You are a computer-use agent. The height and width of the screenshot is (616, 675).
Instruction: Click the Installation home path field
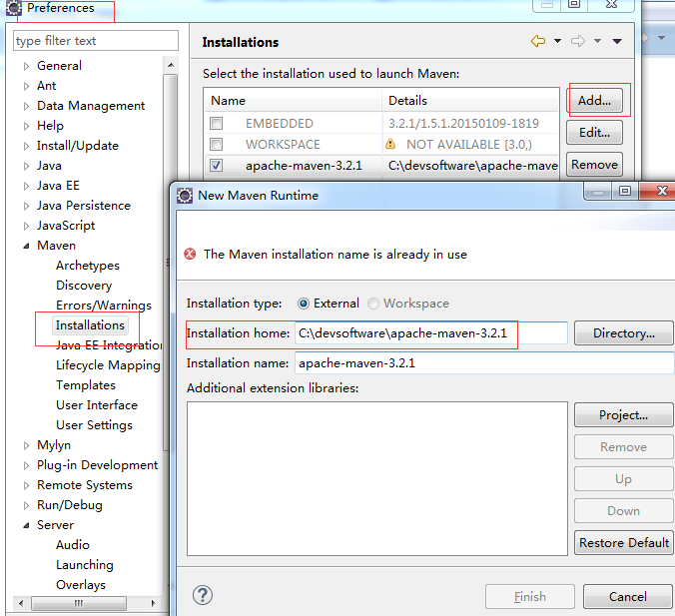431,333
